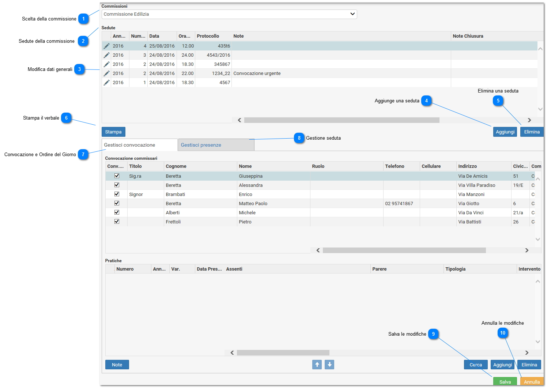Toggle convocazione checkbox for Alberti Michele
551x392 pixels.
coord(117,212)
